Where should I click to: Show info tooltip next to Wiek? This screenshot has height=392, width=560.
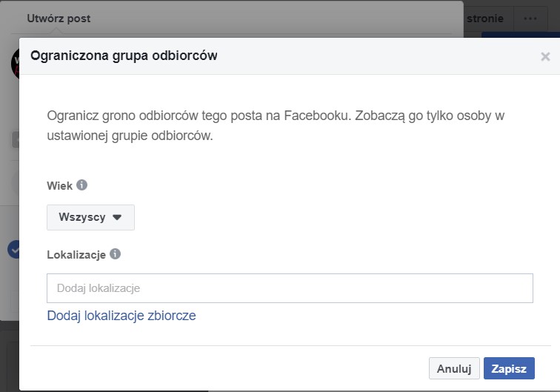[81, 185]
